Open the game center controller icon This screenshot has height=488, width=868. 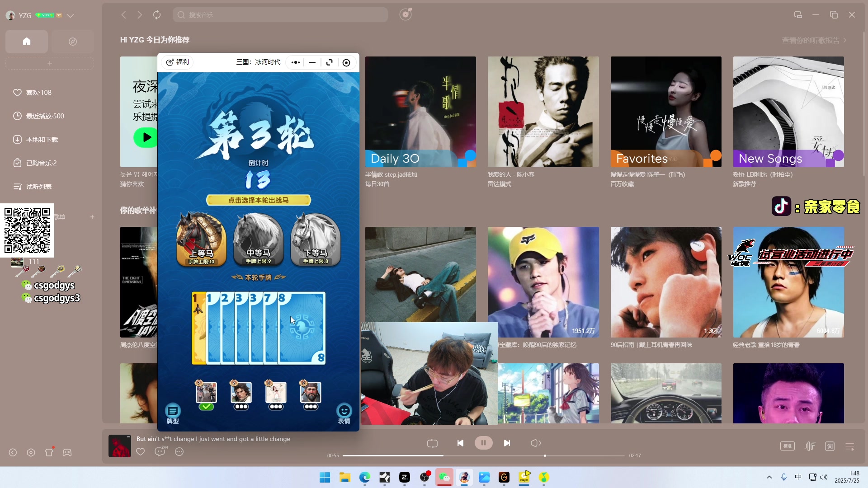point(67,452)
